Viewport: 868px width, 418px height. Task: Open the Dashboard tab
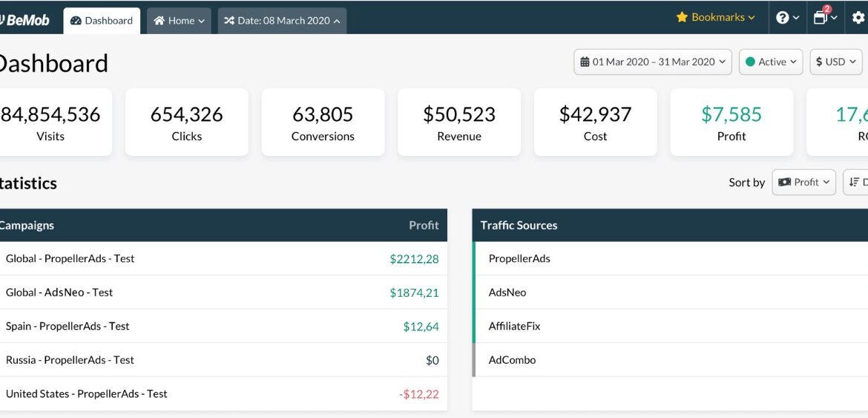(102, 21)
